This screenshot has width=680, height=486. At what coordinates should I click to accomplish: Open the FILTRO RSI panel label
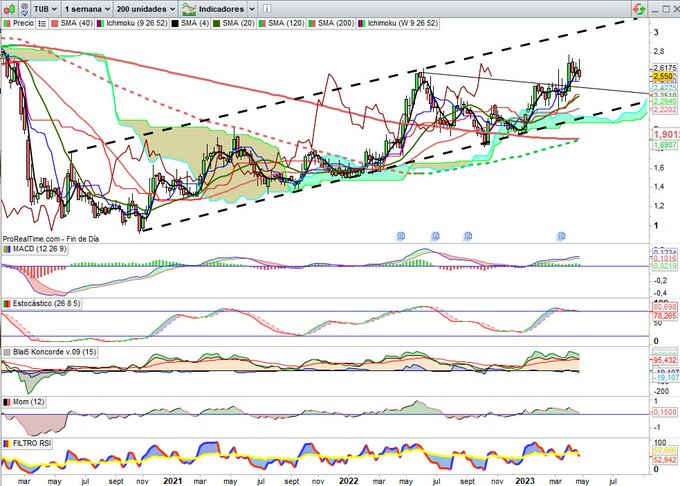32,443
